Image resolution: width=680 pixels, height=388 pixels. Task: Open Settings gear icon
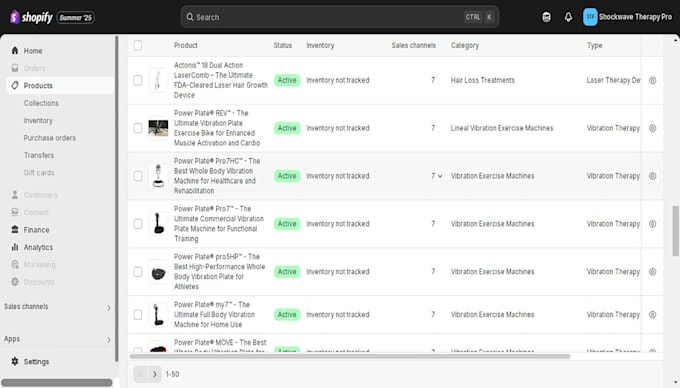(x=15, y=361)
